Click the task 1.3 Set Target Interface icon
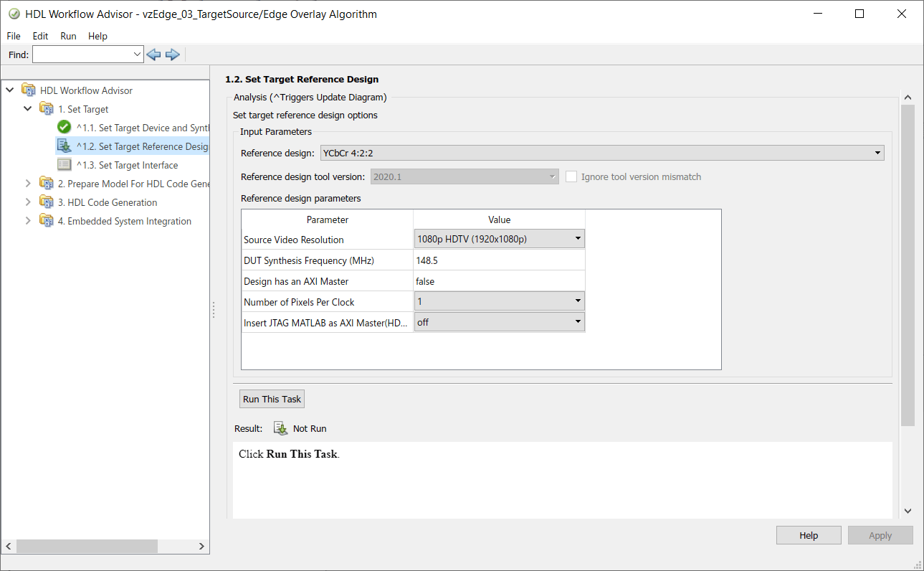This screenshot has height=571, width=924. (65, 165)
